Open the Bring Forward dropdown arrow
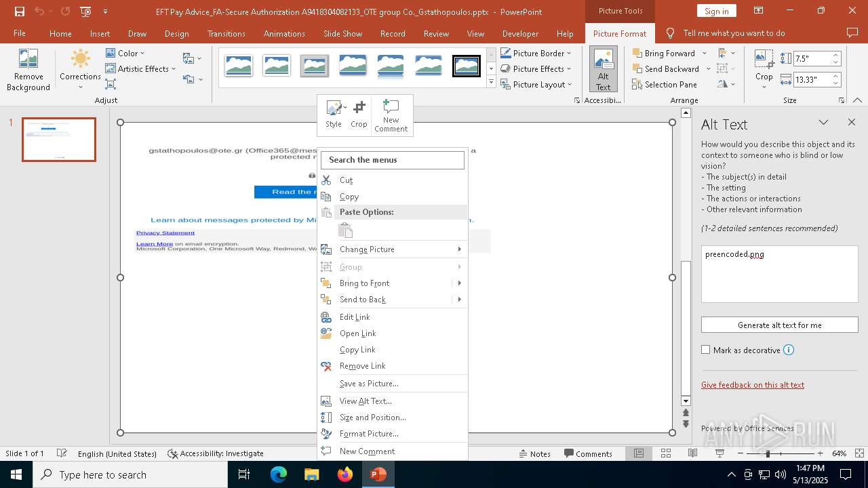Image resolution: width=868 pixels, height=488 pixels. (x=705, y=53)
